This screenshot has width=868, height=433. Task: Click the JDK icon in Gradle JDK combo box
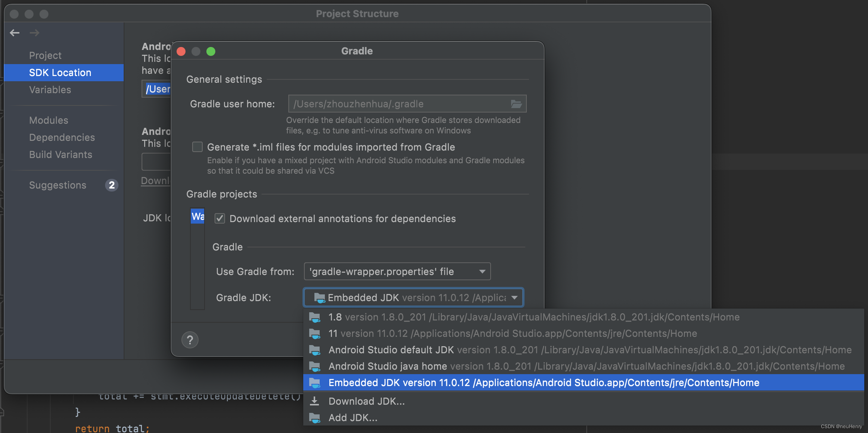click(319, 298)
